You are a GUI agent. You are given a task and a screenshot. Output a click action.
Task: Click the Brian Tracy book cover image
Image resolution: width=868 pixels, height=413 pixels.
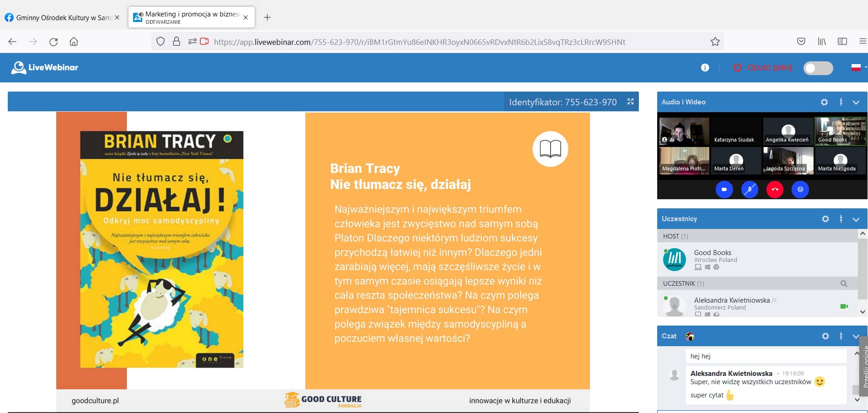pos(162,250)
